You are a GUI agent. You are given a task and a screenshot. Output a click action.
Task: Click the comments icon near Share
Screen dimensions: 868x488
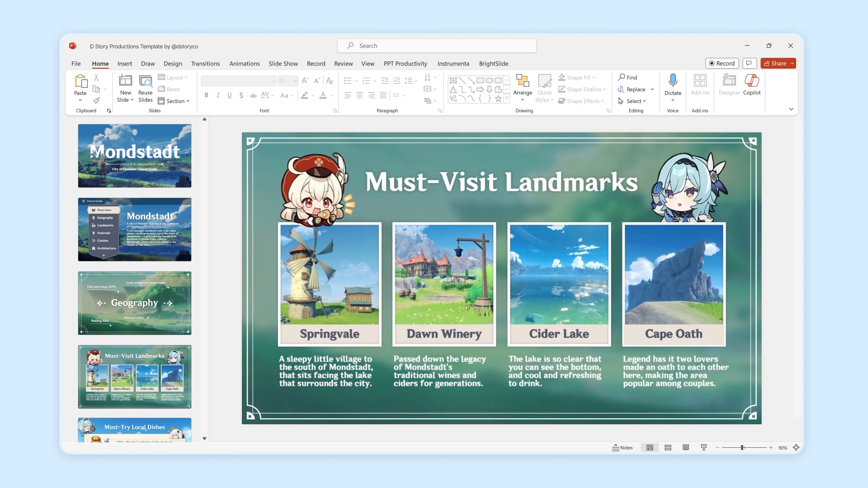tap(749, 63)
